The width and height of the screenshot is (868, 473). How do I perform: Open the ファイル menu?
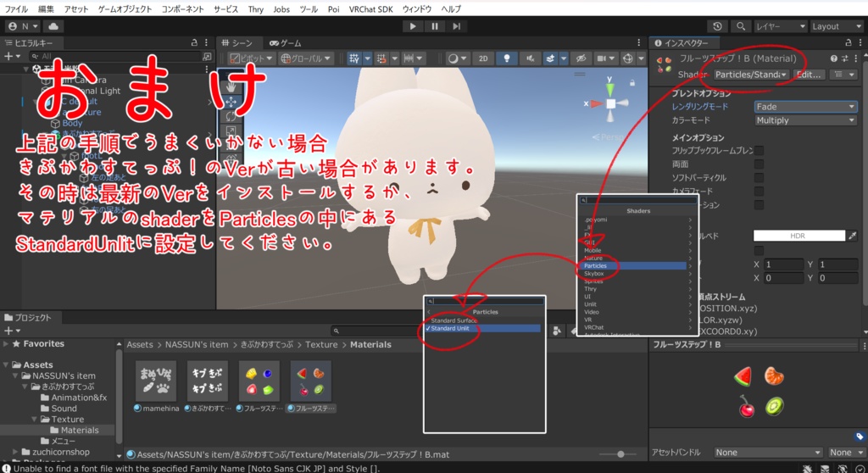(x=16, y=8)
